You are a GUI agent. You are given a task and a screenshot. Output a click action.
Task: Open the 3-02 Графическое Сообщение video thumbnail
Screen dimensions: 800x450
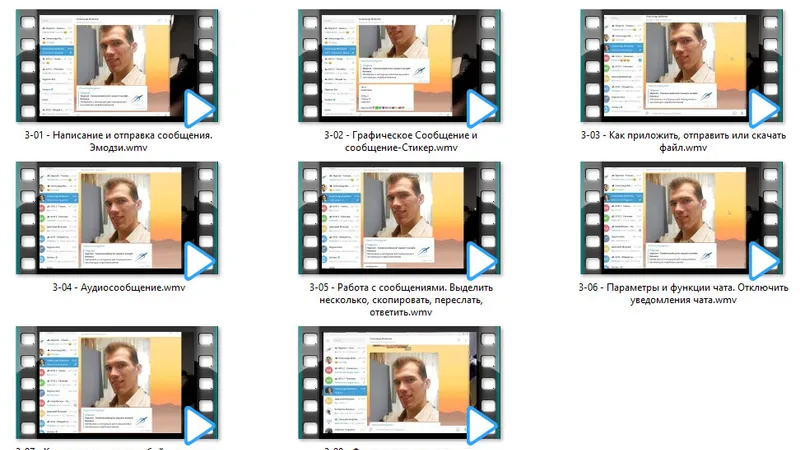pos(399,66)
